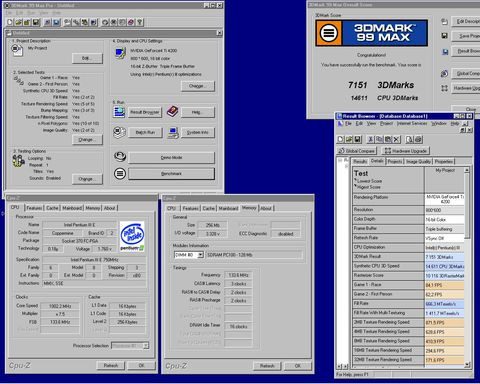The width and height of the screenshot is (480, 384).
Task: Click the question-mark help icon in 3DMark toolbar
Action: pos(140,22)
